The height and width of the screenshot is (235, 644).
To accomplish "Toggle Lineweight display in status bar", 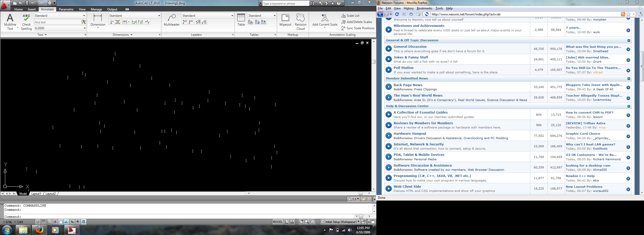I will 78,222.
